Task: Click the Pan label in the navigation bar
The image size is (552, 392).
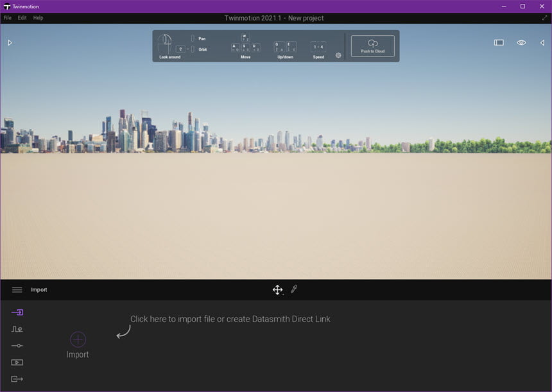Action: coord(202,38)
